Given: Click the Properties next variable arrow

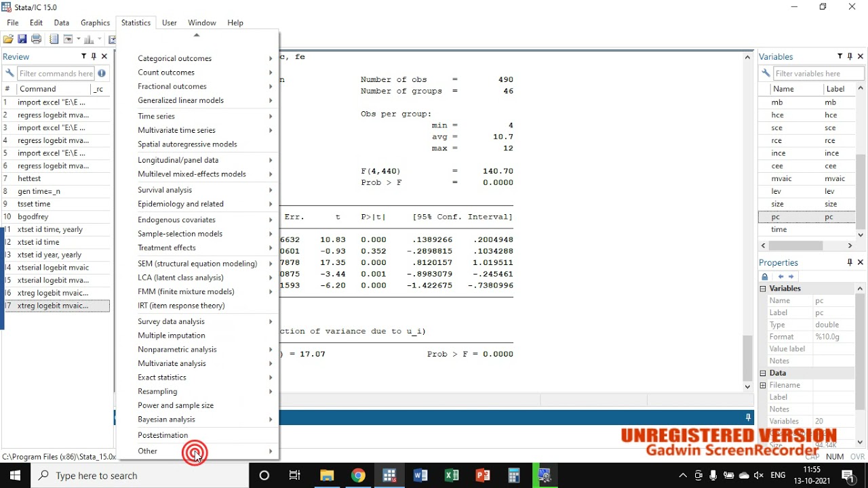Looking at the screenshot, I should (791, 277).
